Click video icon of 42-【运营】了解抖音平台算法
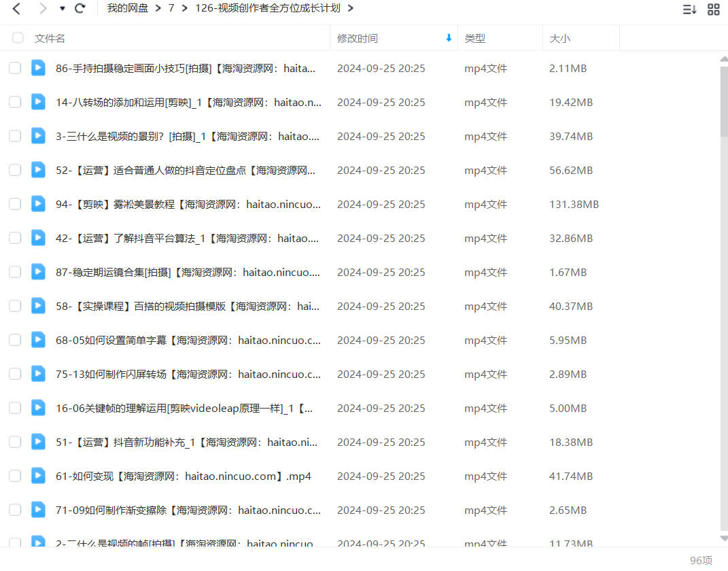This screenshot has width=728, height=571. 38,238
